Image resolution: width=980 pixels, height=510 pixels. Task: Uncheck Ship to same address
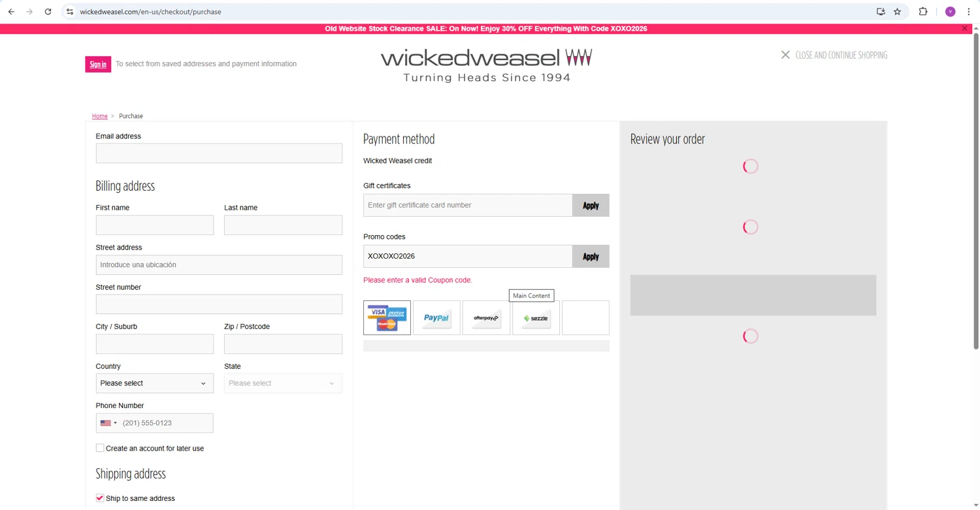[x=100, y=498]
